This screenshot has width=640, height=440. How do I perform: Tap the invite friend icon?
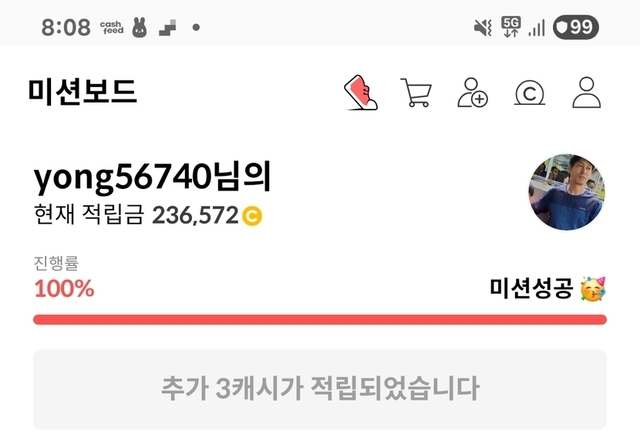click(472, 93)
